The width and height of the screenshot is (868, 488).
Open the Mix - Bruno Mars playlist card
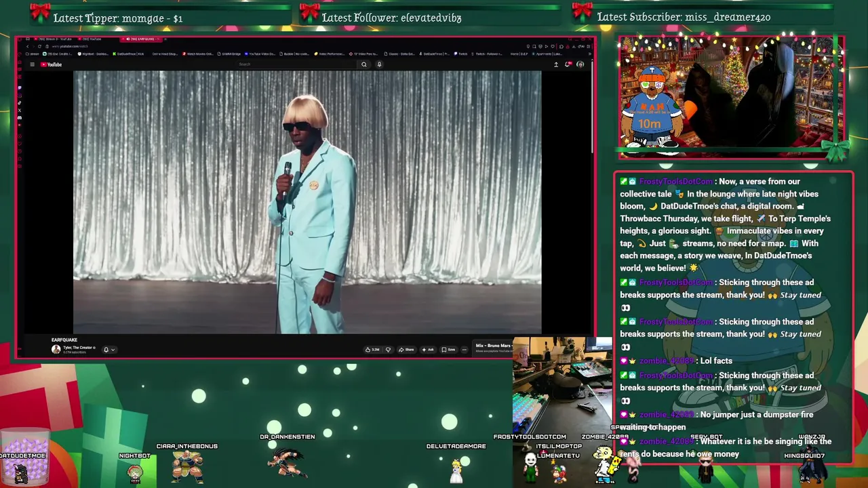(494, 347)
